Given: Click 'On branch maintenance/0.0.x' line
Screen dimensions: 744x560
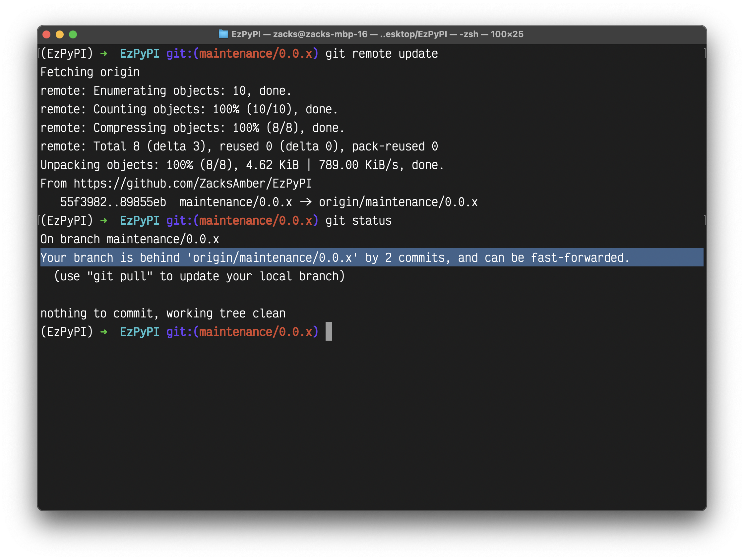Looking at the screenshot, I should coord(130,239).
